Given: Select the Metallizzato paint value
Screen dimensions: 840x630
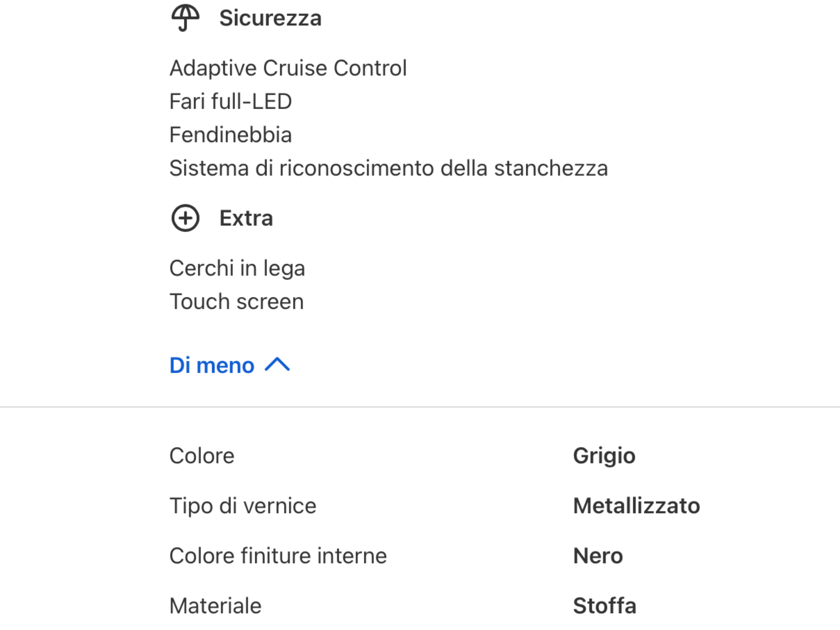Looking at the screenshot, I should (x=637, y=506).
